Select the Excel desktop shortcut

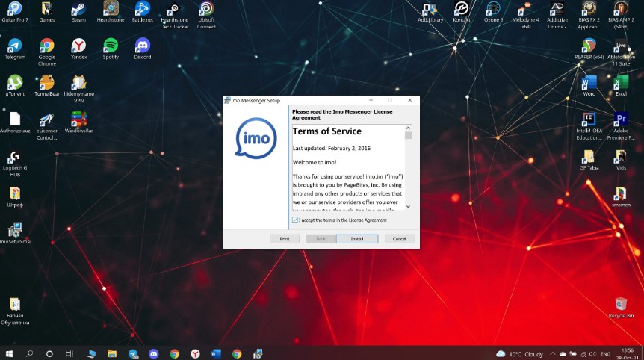click(621, 86)
